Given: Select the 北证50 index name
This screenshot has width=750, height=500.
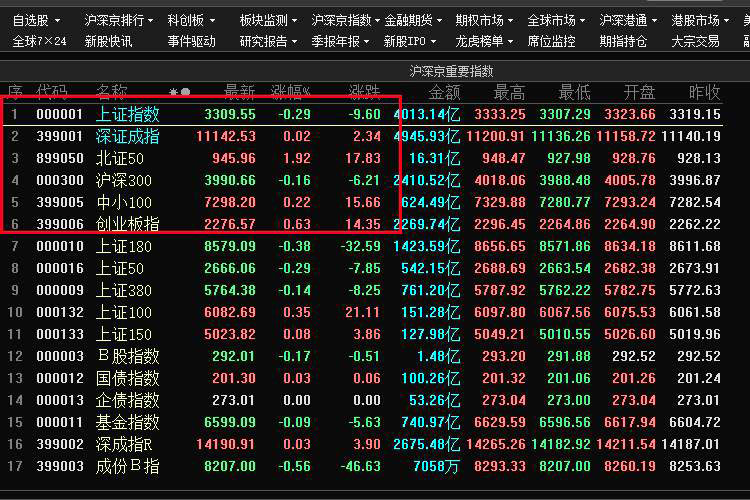Looking at the screenshot, I should [120, 158].
